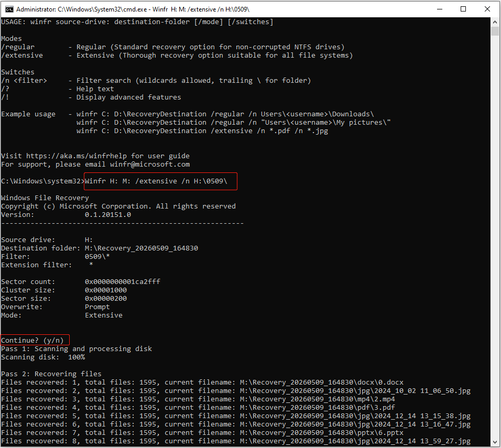Viewport: 501px width, 448px height.
Task: Click the vertical scrollbar thumb
Action: pos(495,31)
